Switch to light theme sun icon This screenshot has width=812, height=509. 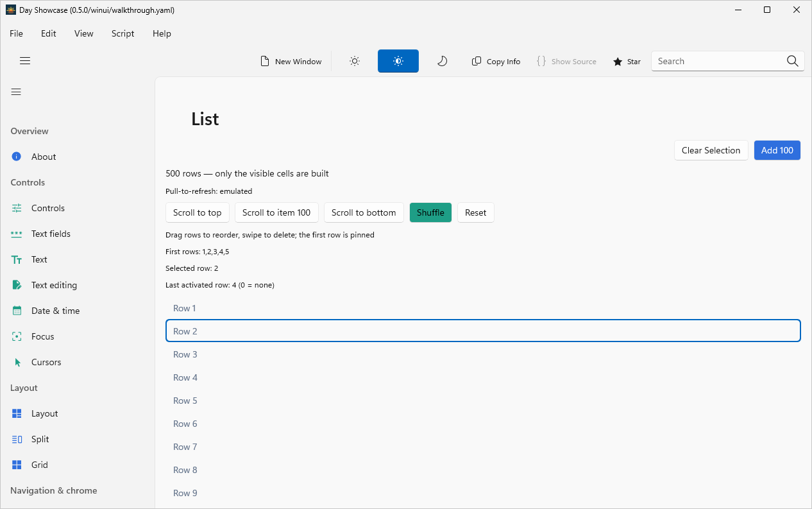coord(355,61)
